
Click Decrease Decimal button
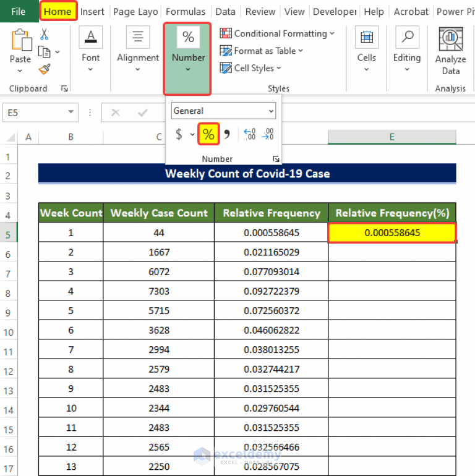pyautogui.click(x=268, y=134)
